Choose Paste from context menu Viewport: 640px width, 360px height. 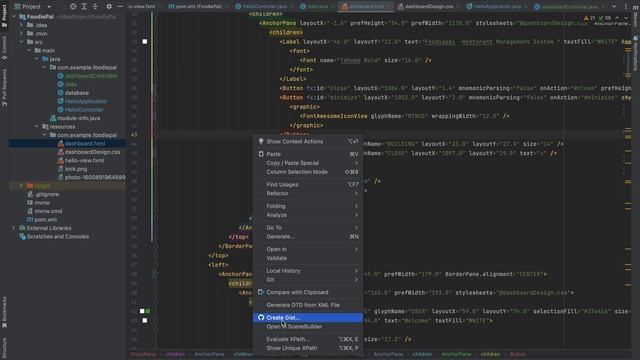tap(308, 154)
